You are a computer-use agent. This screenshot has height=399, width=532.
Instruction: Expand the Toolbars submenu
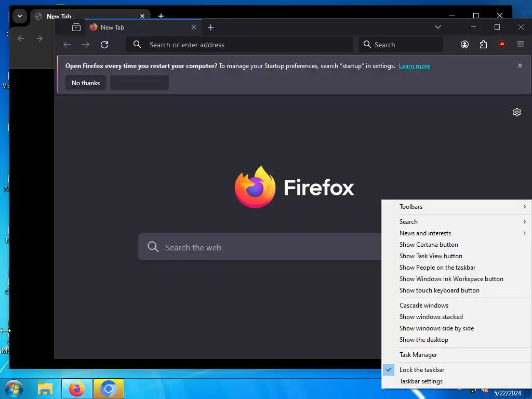tap(457, 207)
